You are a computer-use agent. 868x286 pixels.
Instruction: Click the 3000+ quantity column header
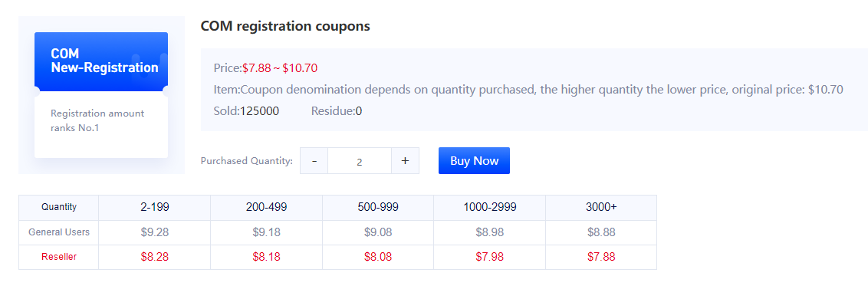tap(601, 208)
